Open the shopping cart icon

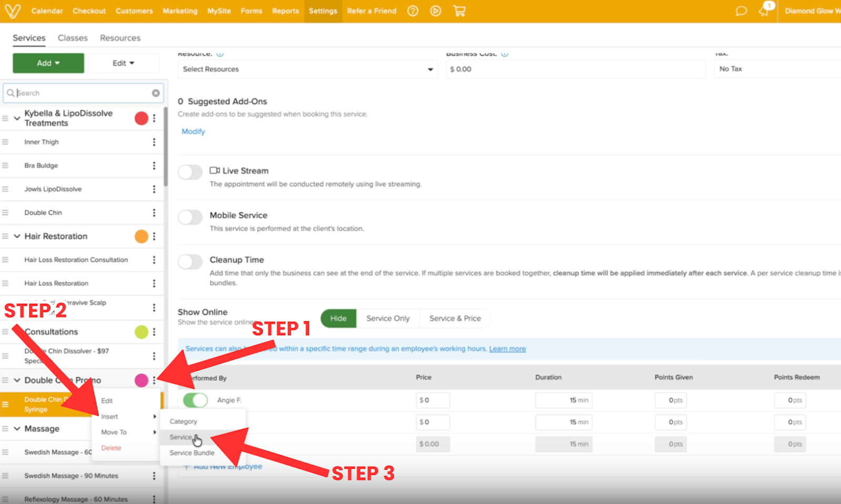click(x=459, y=11)
